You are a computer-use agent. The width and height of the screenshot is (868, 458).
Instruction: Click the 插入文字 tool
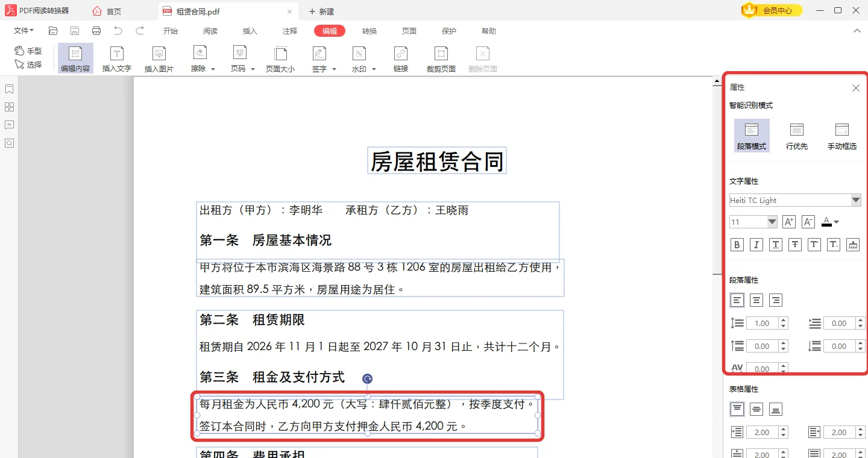coord(117,58)
